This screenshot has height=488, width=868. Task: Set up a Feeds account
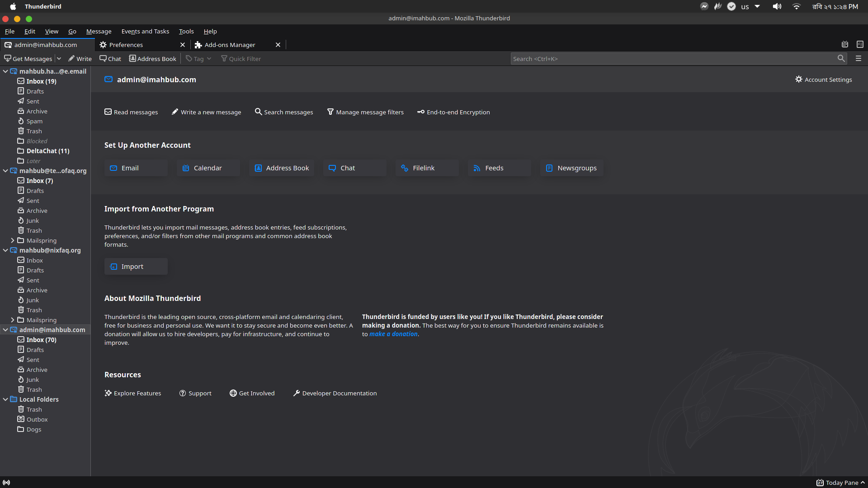tap(499, 168)
